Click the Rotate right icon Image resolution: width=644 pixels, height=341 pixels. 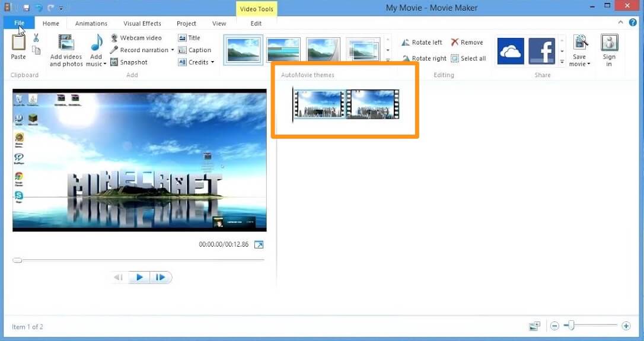(x=406, y=59)
